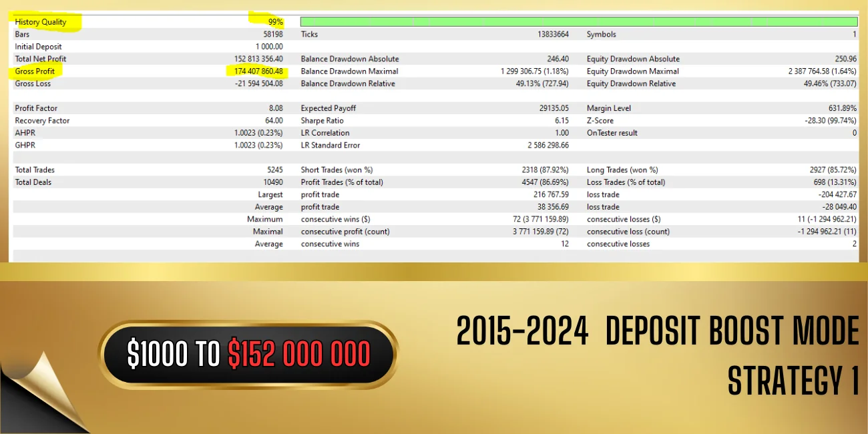Click the highlighted 99% history quality value
This screenshot has height=434, width=868.
click(x=275, y=22)
